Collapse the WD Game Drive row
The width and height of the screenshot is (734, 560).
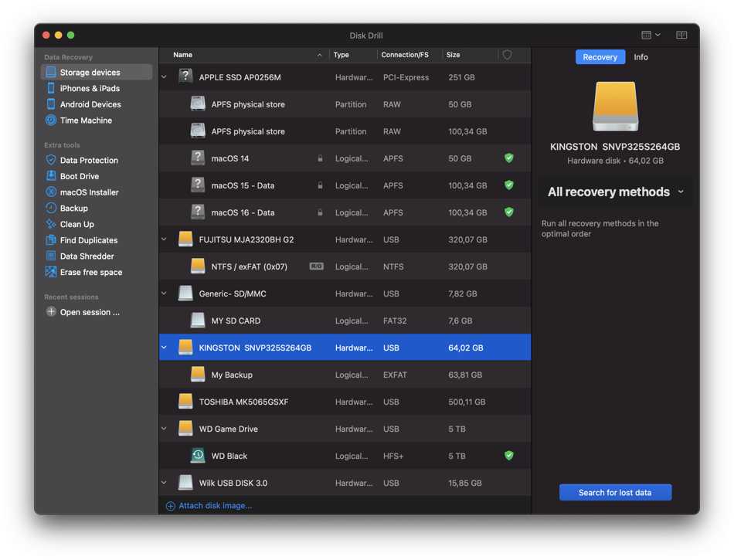click(x=165, y=429)
